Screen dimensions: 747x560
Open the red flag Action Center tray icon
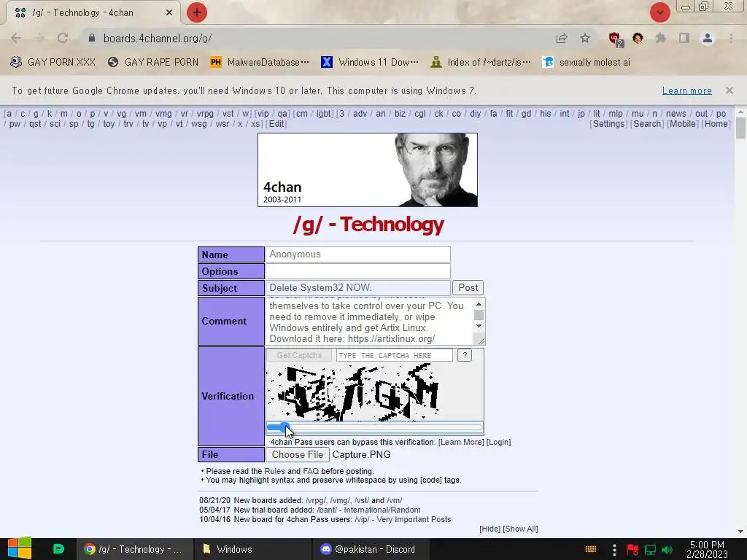click(632, 550)
